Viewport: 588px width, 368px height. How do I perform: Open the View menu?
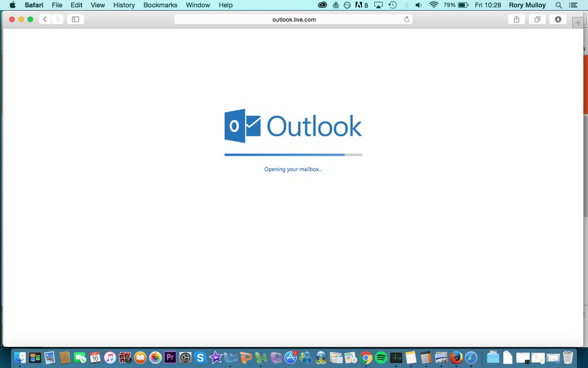tap(98, 5)
